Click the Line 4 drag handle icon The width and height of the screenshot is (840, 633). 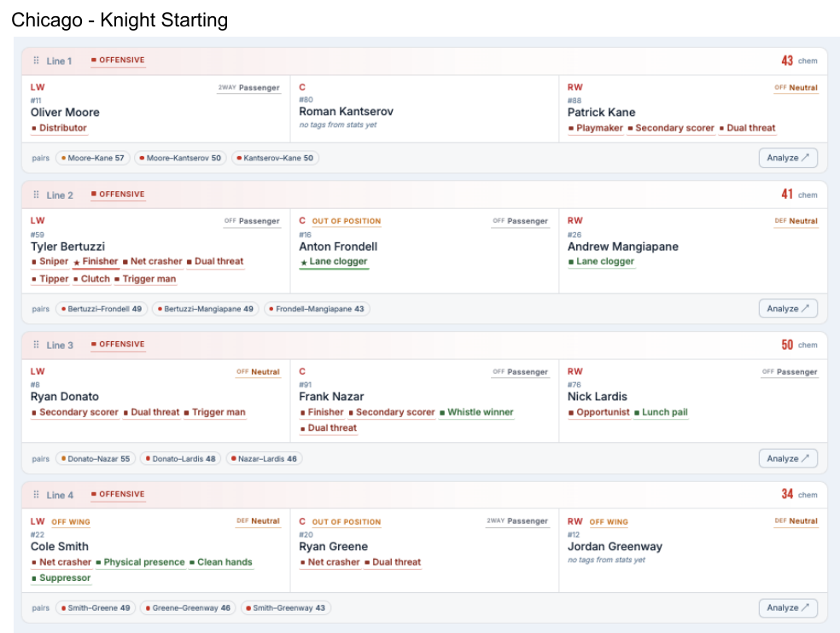tap(36, 494)
